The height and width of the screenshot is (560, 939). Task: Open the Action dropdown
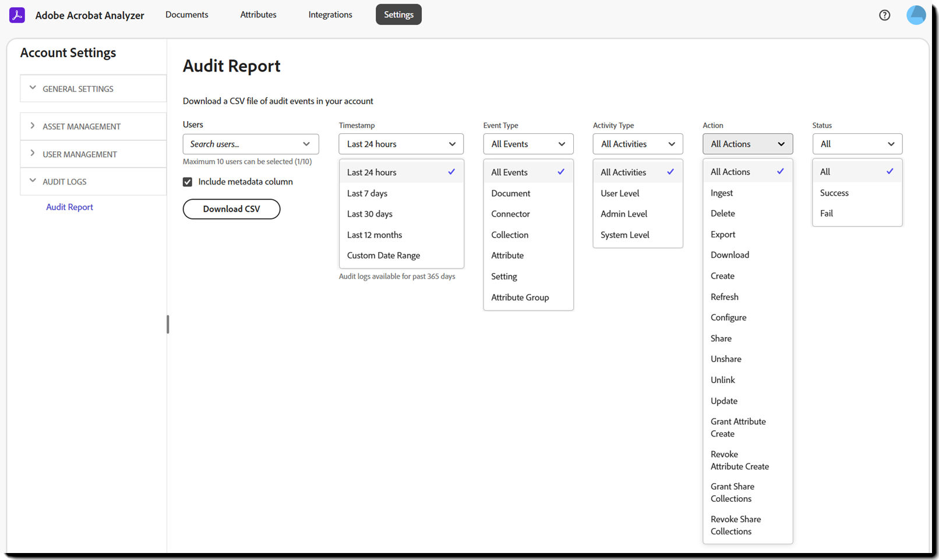point(747,144)
